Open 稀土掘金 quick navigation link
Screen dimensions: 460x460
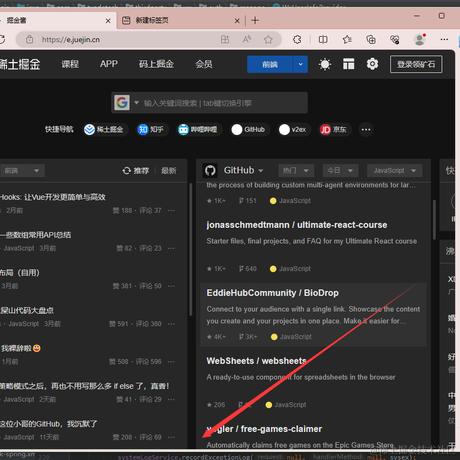104,129
